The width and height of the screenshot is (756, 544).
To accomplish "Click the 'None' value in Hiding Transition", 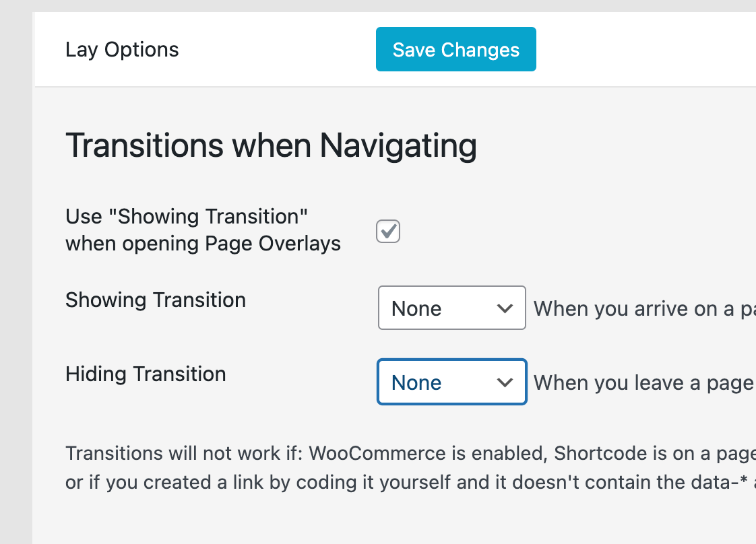I will coord(416,383).
